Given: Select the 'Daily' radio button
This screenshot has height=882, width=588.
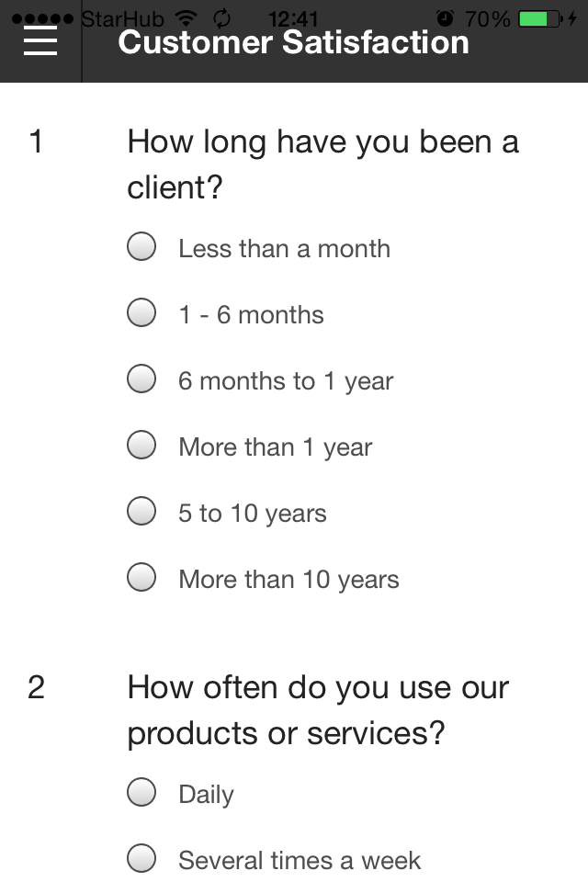Looking at the screenshot, I should coord(141,792).
